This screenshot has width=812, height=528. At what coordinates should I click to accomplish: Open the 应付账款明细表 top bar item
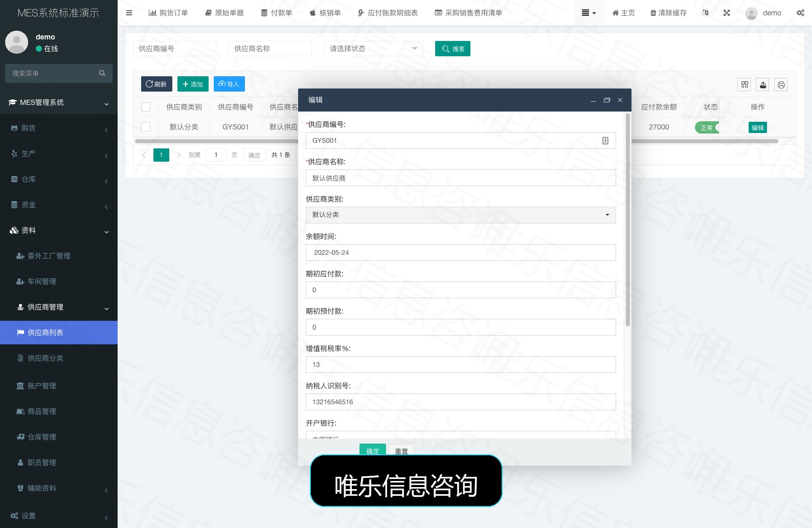(388, 13)
